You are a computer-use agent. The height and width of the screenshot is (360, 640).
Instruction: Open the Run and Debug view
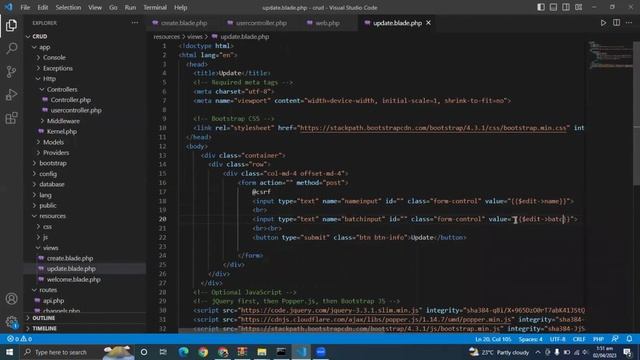click(x=11, y=95)
